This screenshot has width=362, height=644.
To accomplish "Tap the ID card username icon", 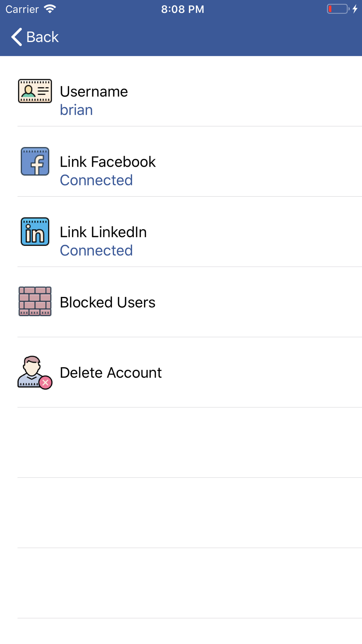I will pyautogui.click(x=35, y=91).
